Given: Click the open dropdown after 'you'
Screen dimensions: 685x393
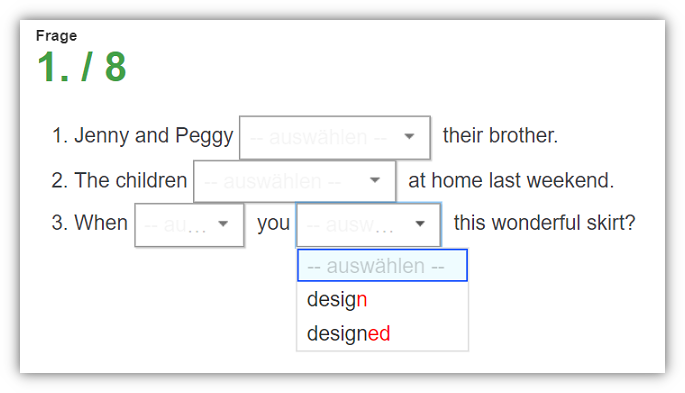Looking at the screenshot, I should coord(369,224).
